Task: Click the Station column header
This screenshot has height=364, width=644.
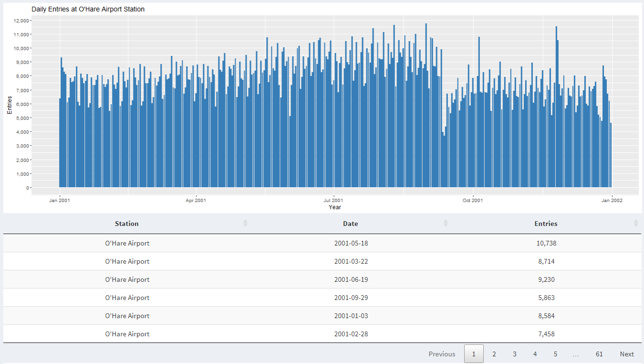Action: [x=127, y=224]
